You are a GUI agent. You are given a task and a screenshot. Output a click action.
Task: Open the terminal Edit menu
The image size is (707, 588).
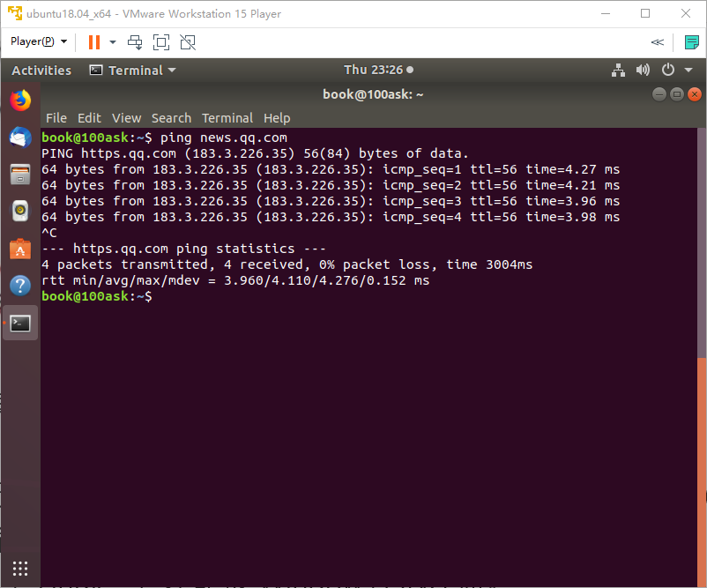89,118
